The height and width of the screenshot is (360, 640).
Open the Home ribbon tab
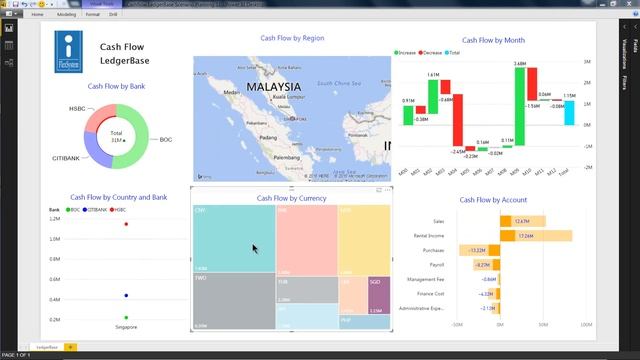(x=37, y=14)
